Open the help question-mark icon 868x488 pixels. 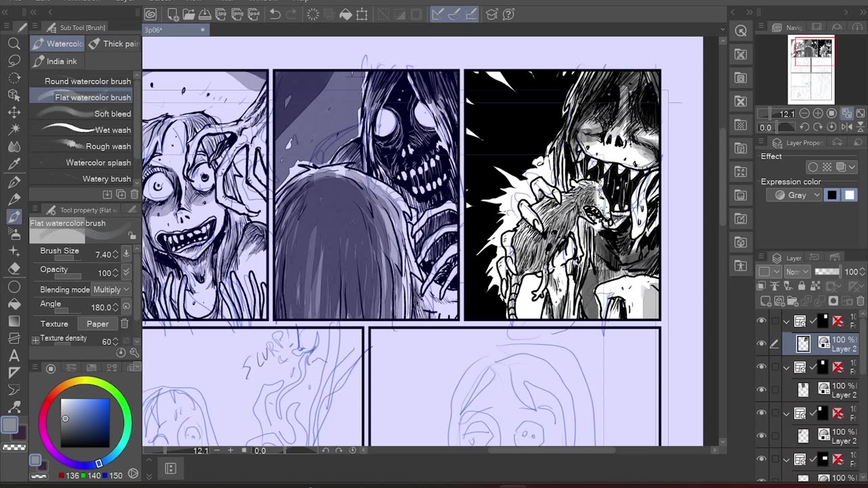509,14
